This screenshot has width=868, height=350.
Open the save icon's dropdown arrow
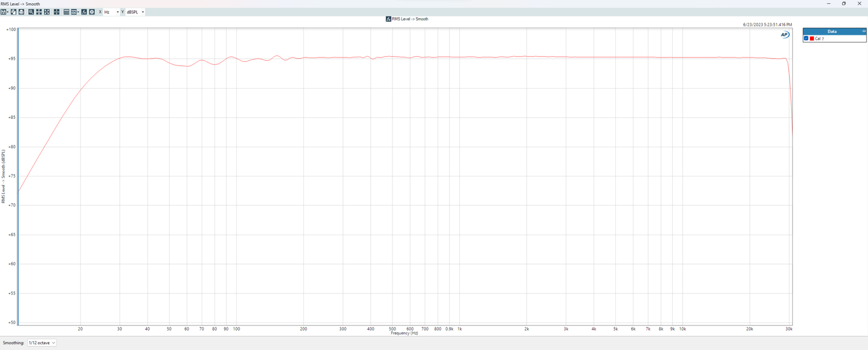8,12
